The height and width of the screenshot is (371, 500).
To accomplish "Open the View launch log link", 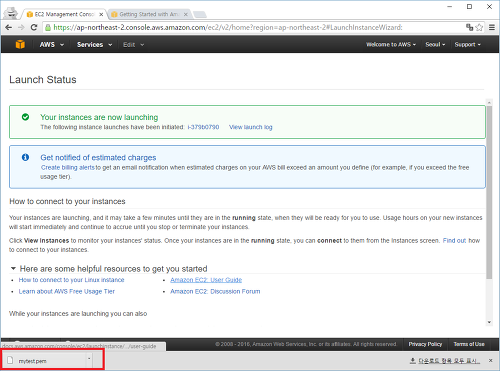I will [251, 127].
